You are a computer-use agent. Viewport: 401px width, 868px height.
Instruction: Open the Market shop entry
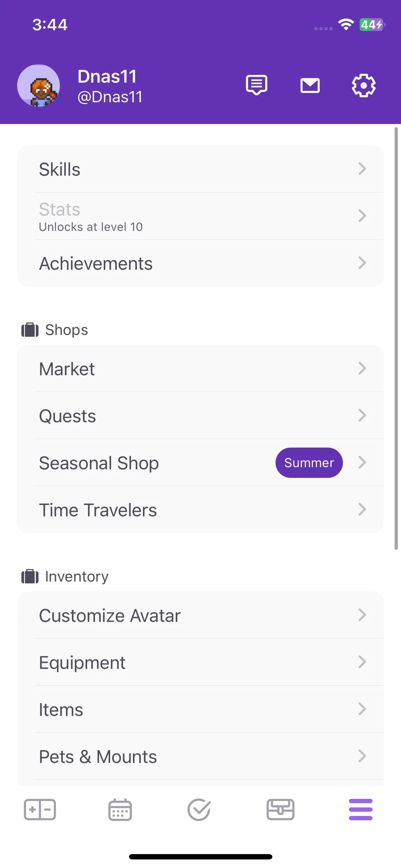[x=201, y=368]
